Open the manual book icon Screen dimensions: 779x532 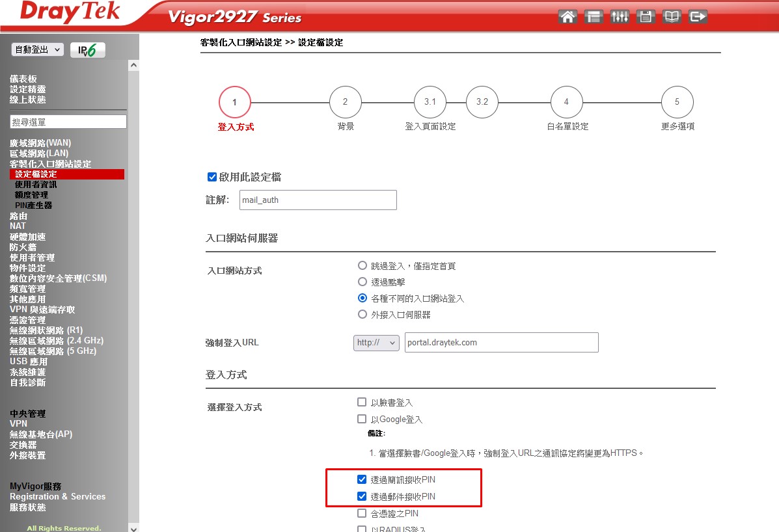tap(671, 17)
